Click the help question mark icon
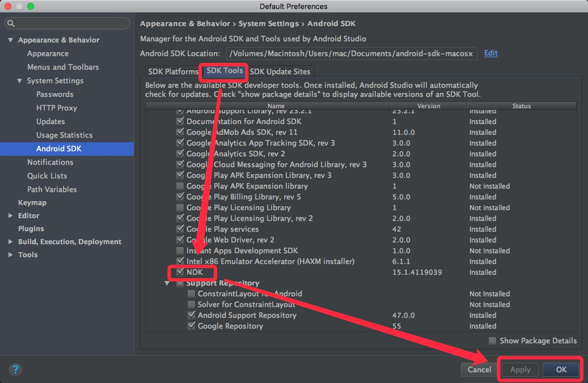Screen dimensions: 588x383 [x=15, y=369]
